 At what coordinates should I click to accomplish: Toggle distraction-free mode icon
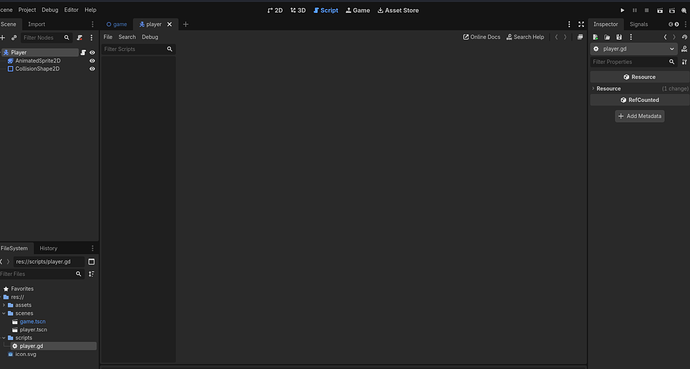[581, 24]
